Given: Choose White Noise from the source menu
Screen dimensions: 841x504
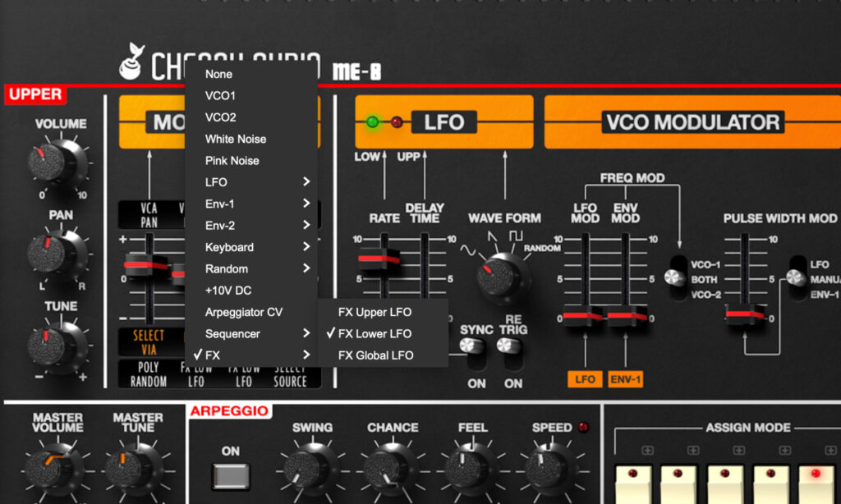Looking at the screenshot, I should click(237, 139).
